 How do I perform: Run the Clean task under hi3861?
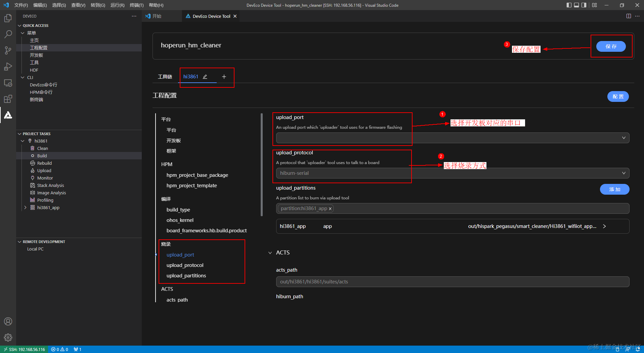(x=42, y=148)
